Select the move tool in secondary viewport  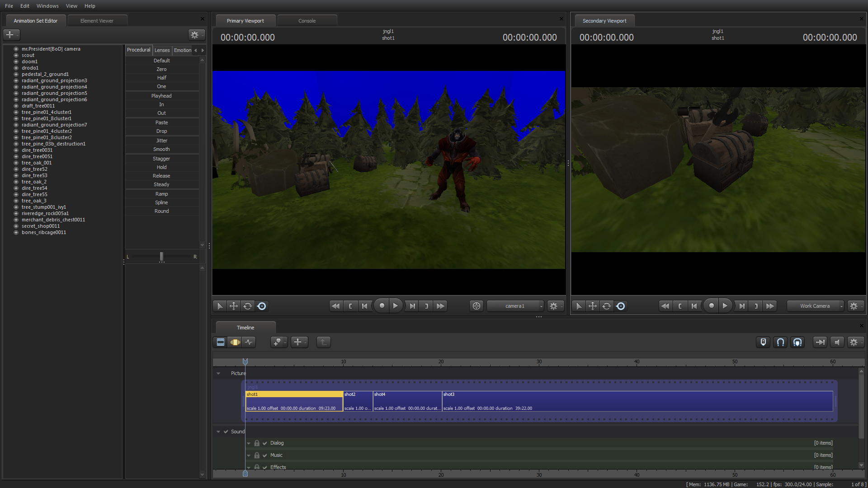point(592,306)
